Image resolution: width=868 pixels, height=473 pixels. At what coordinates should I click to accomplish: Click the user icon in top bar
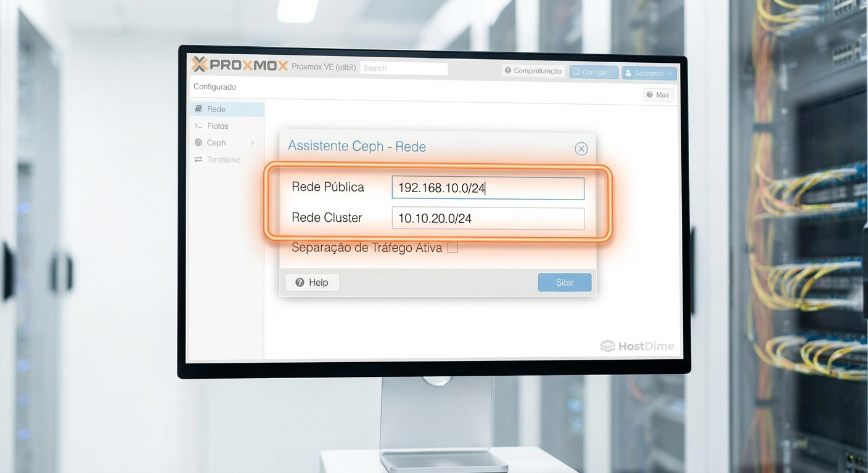(628, 73)
